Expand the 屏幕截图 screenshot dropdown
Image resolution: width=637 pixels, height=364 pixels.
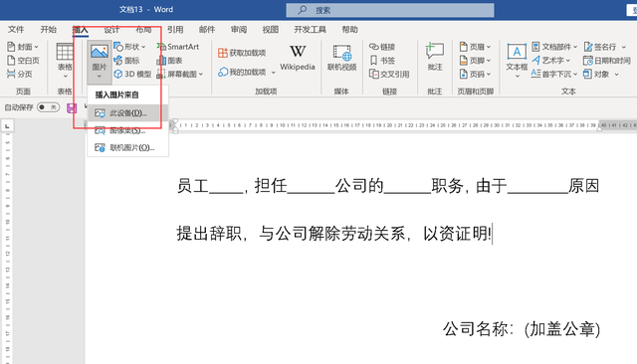tap(201, 75)
